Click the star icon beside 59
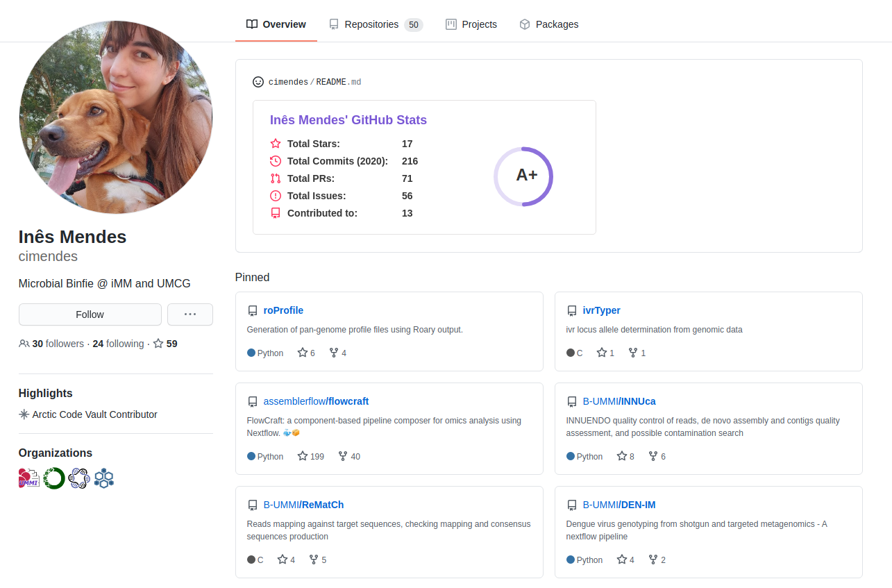Viewport: 892px width, 588px height. [x=158, y=344]
